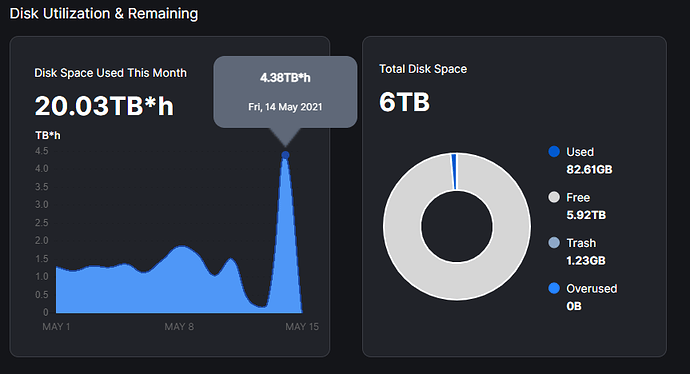Click the Trash legend color dot

[x=554, y=242]
